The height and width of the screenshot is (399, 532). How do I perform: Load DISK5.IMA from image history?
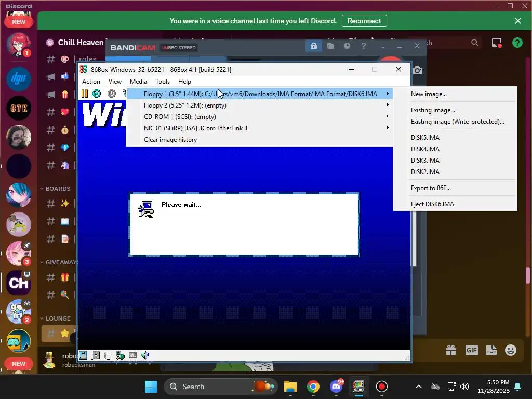coord(455,137)
